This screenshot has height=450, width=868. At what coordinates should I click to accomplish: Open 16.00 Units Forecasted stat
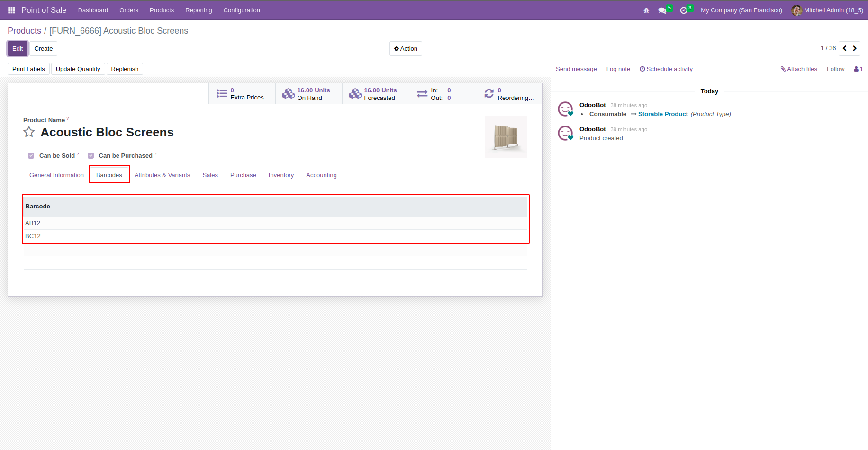click(x=376, y=94)
